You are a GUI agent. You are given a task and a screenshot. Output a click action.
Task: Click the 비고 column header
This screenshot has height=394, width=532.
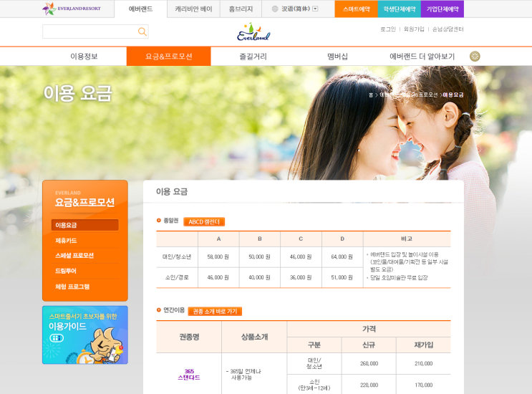coord(407,239)
